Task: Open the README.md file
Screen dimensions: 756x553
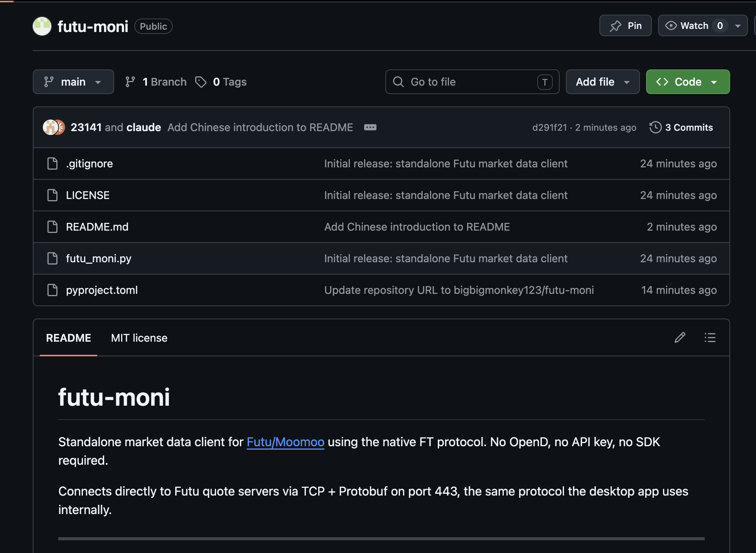Action: point(97,227)
